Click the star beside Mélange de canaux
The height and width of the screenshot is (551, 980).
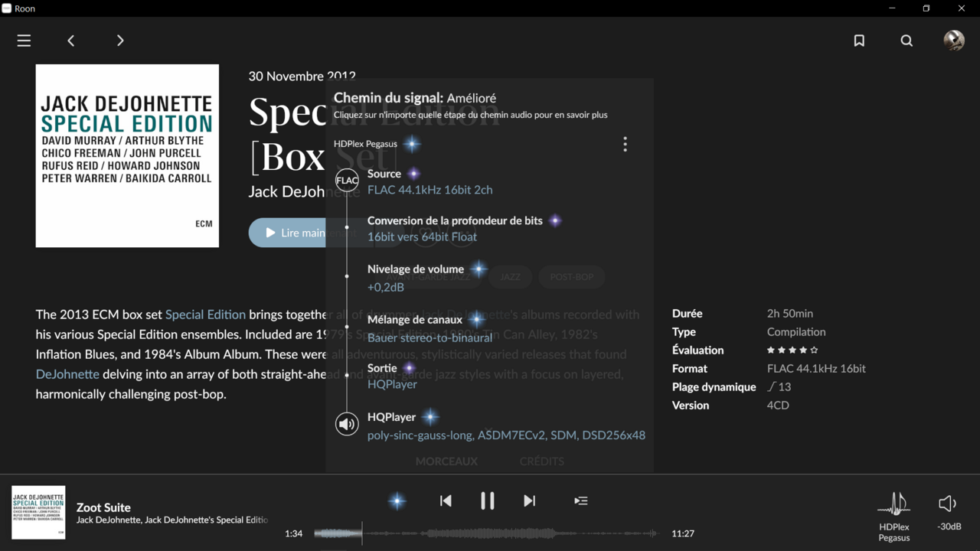point(476,319)
